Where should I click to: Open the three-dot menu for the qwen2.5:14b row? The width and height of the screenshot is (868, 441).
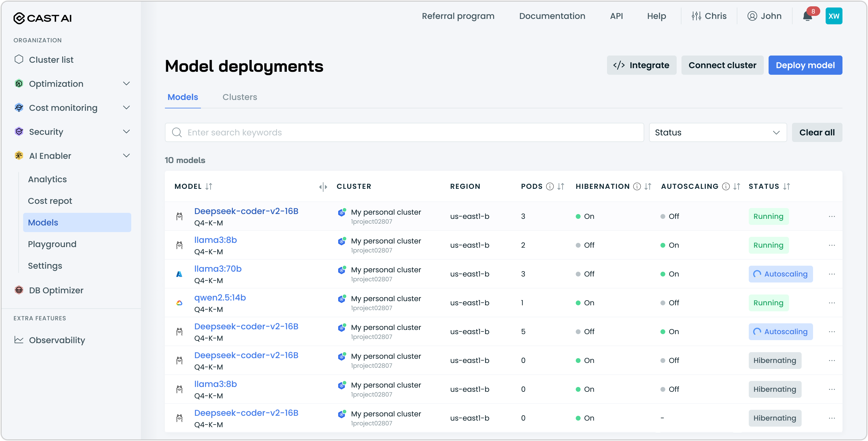[832, 303]
